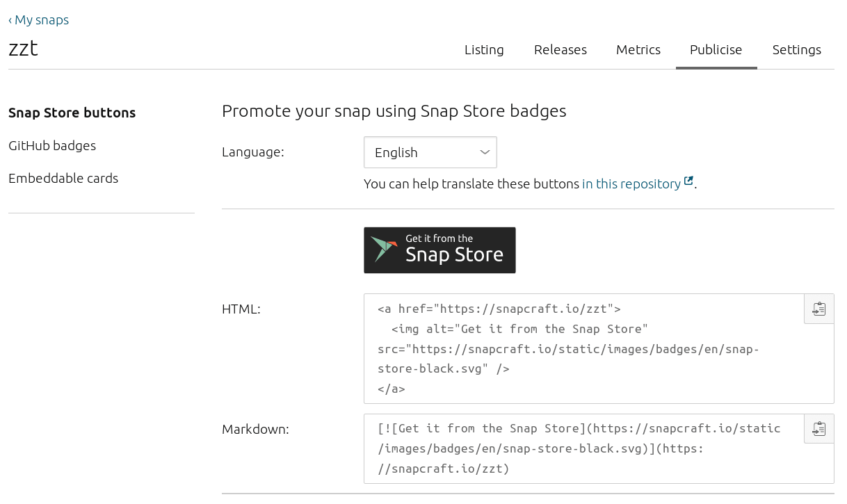
Task: Open Embeddable cards section
Action: coord(63,178)
